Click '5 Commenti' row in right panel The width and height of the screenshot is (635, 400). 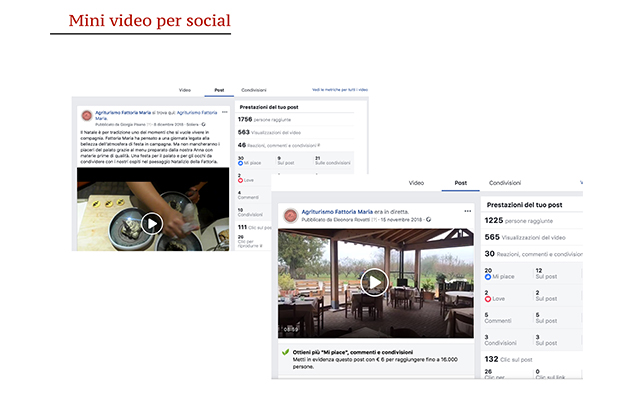click(498, 318)
